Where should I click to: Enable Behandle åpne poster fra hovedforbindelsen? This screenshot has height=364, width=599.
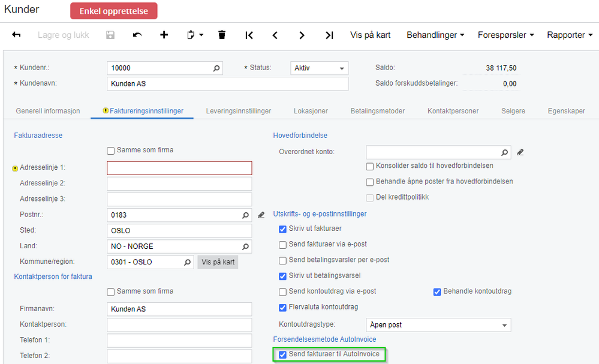370,182
